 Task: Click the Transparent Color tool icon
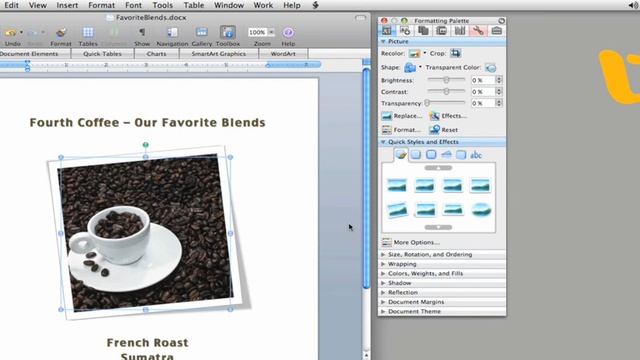tap(491, 67)
